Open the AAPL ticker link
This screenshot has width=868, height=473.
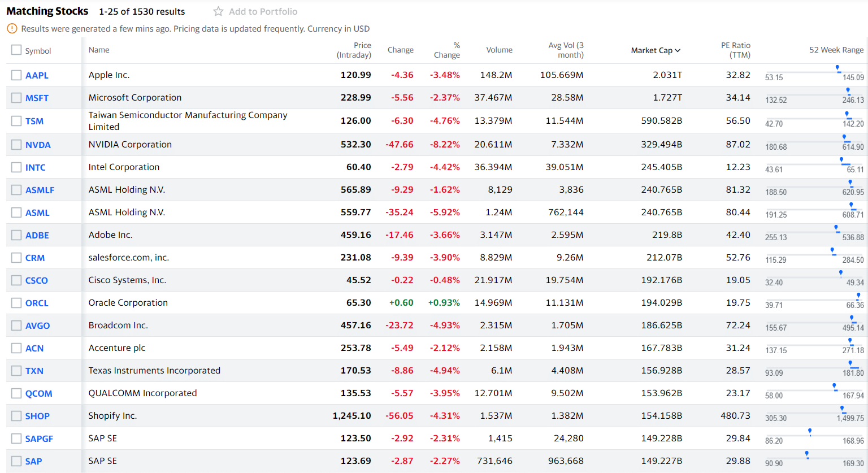click(37, 75)
